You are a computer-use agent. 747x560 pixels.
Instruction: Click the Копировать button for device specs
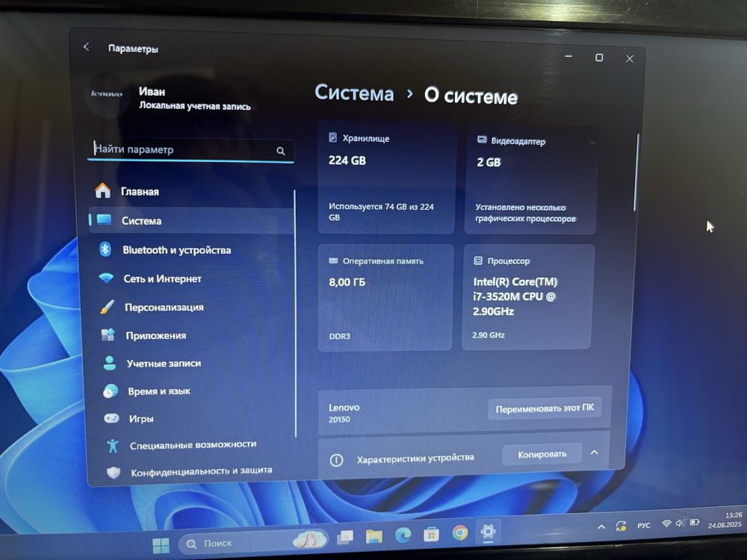click(542, 454)
